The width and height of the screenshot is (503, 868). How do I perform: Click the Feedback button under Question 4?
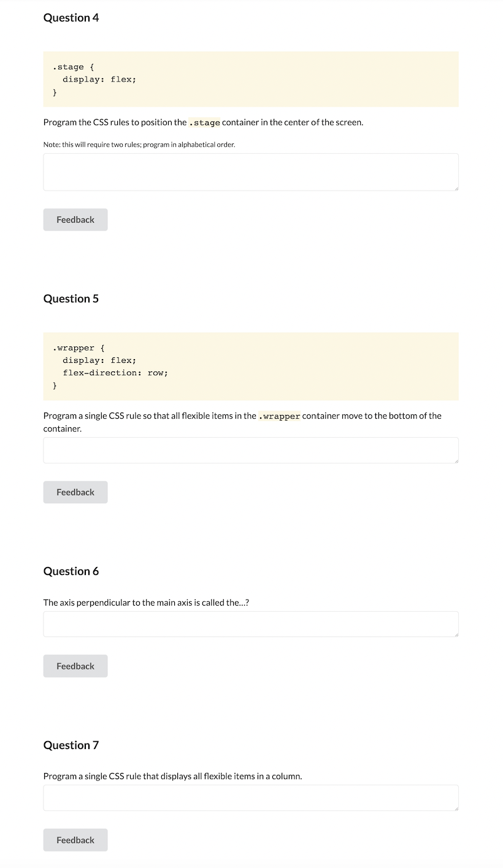click(75, 219)
